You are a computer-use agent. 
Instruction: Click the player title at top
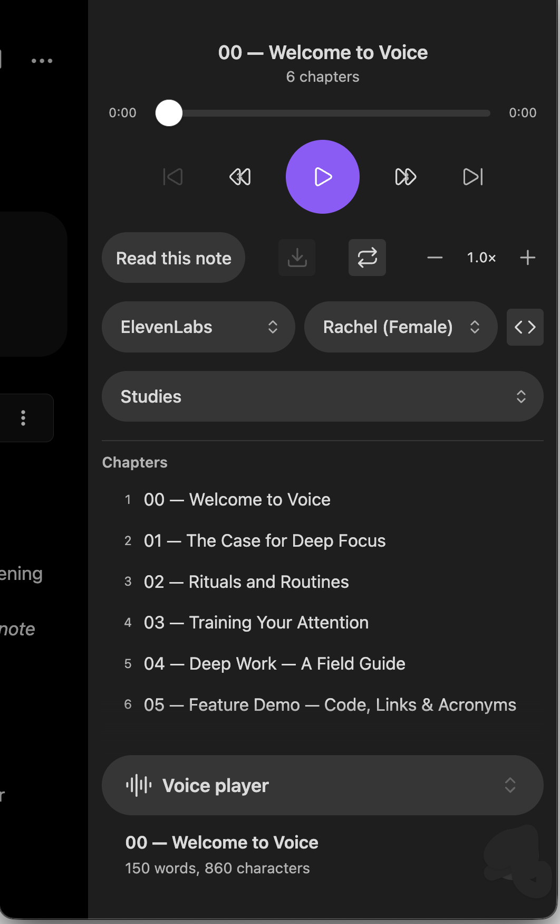tap(323, 53)
